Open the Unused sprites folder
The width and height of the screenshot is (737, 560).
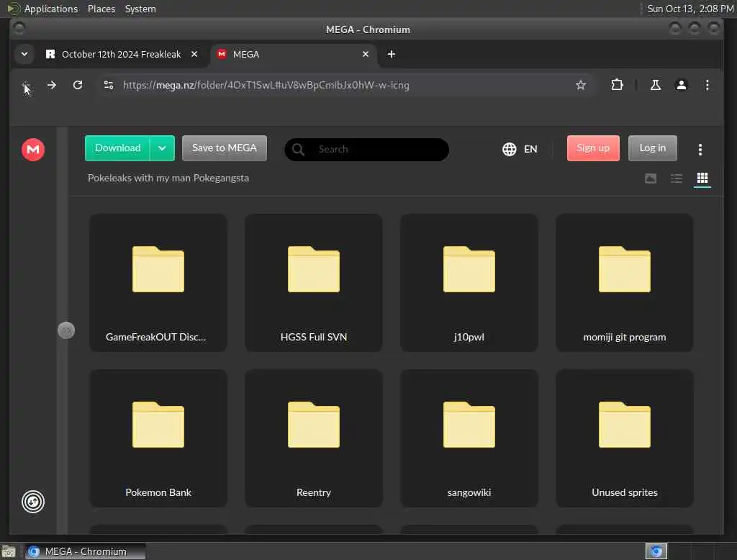click(x=624, y=438)
